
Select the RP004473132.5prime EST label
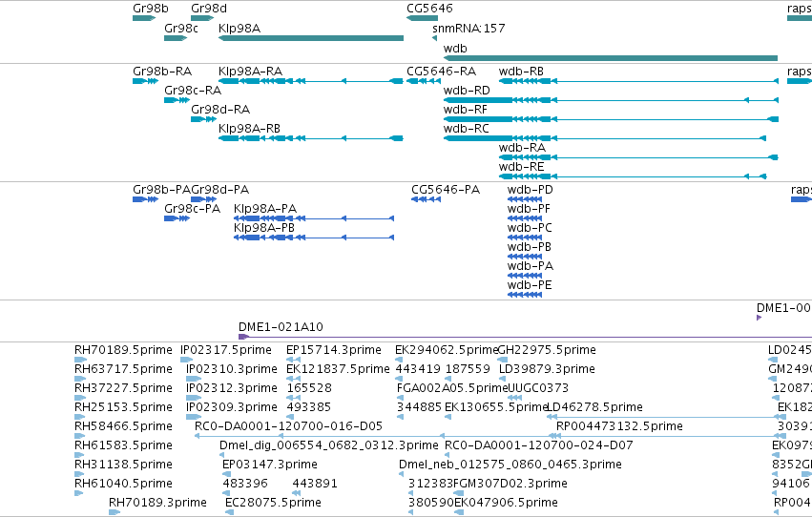(619, 426)
